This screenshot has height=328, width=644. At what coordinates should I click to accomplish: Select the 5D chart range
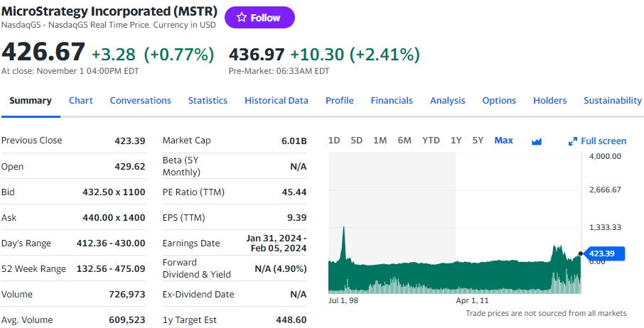(x=357, y=141)
